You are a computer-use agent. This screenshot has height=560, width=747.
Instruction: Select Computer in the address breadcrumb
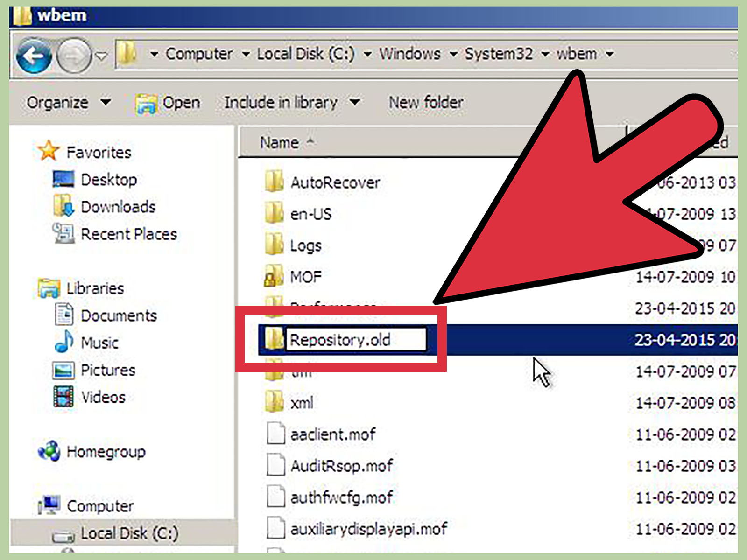tap(199, 54)
